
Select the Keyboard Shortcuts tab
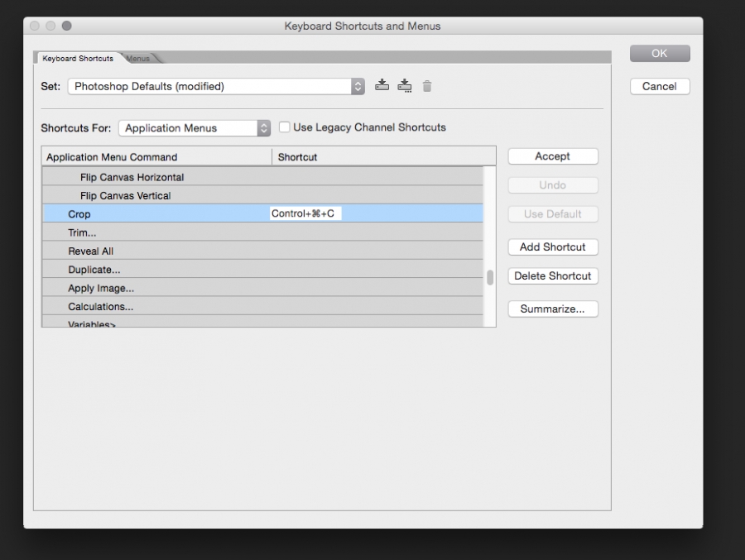tap(79, 58)
